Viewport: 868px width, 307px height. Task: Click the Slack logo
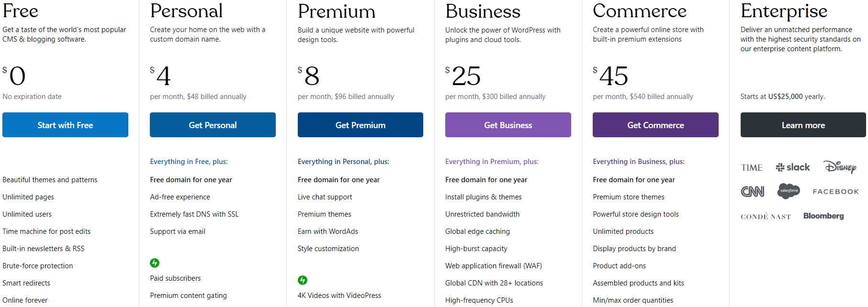coord(793,167)
